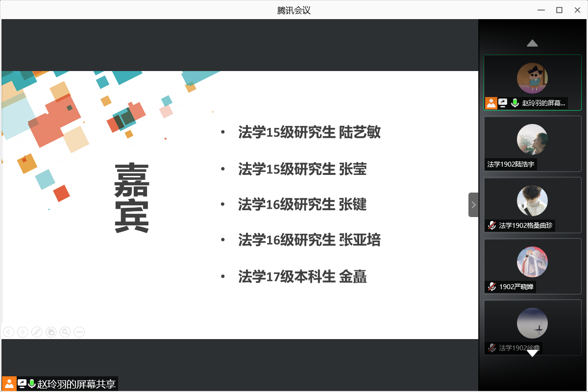
Task: Click muted mic icon for 1902严晓婵
Action: [x=491, y=287]
